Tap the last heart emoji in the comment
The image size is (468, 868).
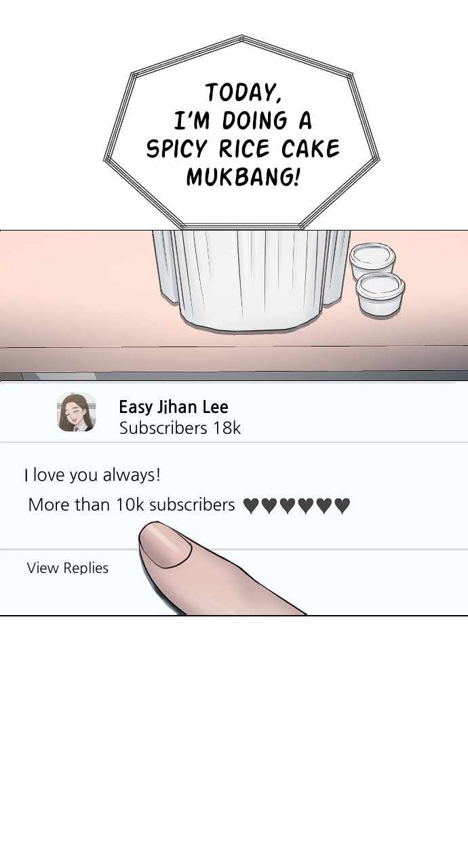[343, 506]
